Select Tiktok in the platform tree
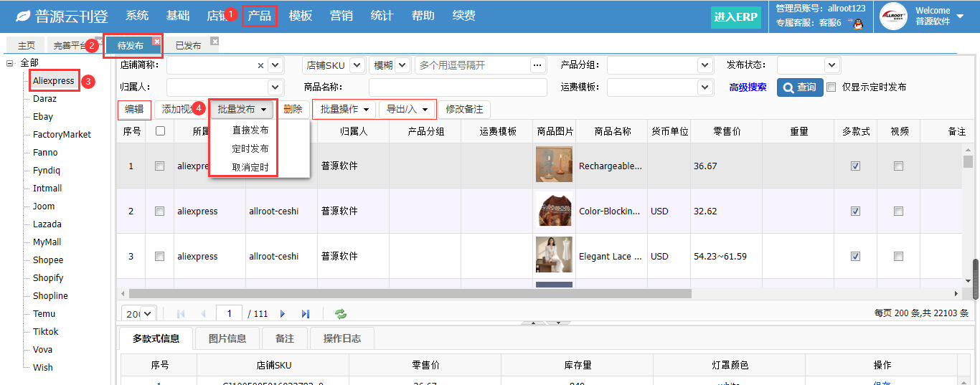Screen dimensions: 980x385 pyautogui.click(x=46, y=331)
